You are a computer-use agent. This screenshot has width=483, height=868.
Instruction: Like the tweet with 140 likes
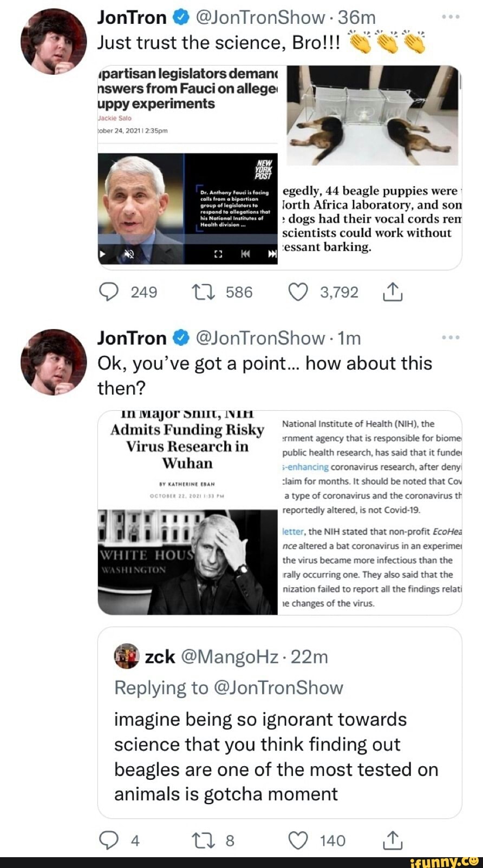297,840
